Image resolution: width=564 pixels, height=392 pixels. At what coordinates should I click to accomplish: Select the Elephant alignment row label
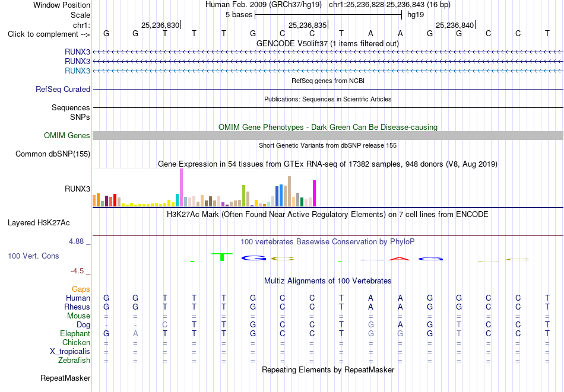click(75, 333)
